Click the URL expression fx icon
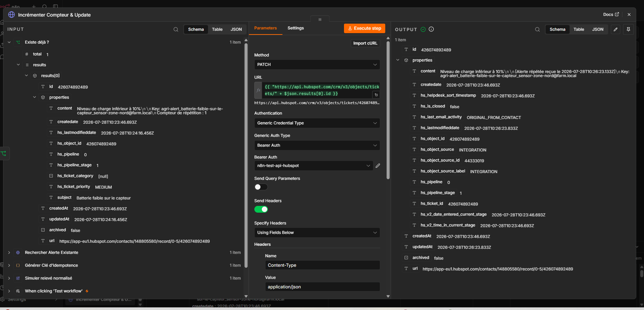Image resolution: width=644 pixels, height=310 pixels. pos(258,90)
